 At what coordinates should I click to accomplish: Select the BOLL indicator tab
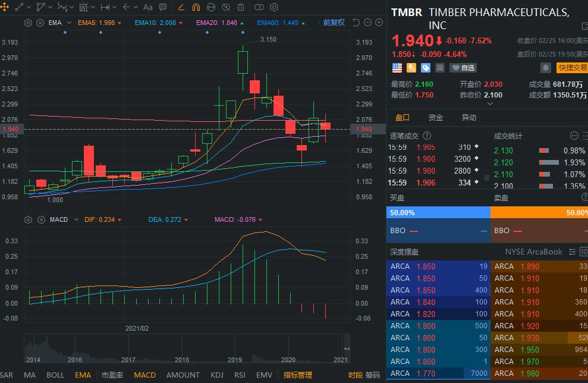(x=55, y=375)
